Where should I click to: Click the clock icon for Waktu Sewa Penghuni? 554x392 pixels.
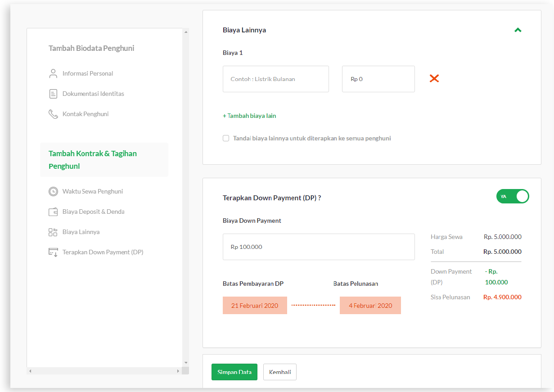click(x=53, y=191)
